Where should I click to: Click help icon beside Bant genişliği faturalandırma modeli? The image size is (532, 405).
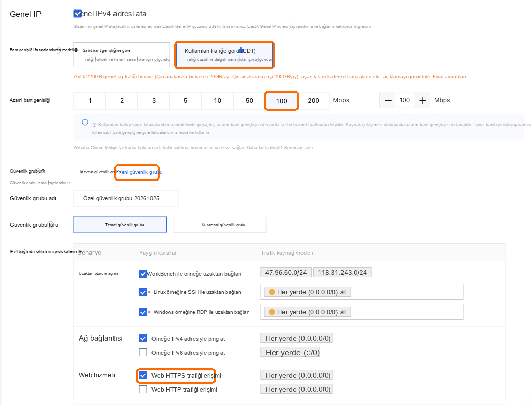75,50
